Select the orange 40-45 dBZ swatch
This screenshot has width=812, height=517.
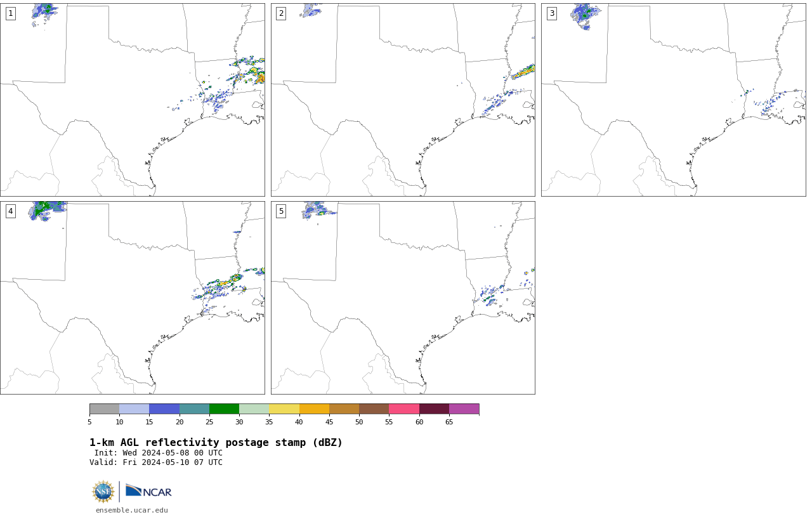click(314, 409)
